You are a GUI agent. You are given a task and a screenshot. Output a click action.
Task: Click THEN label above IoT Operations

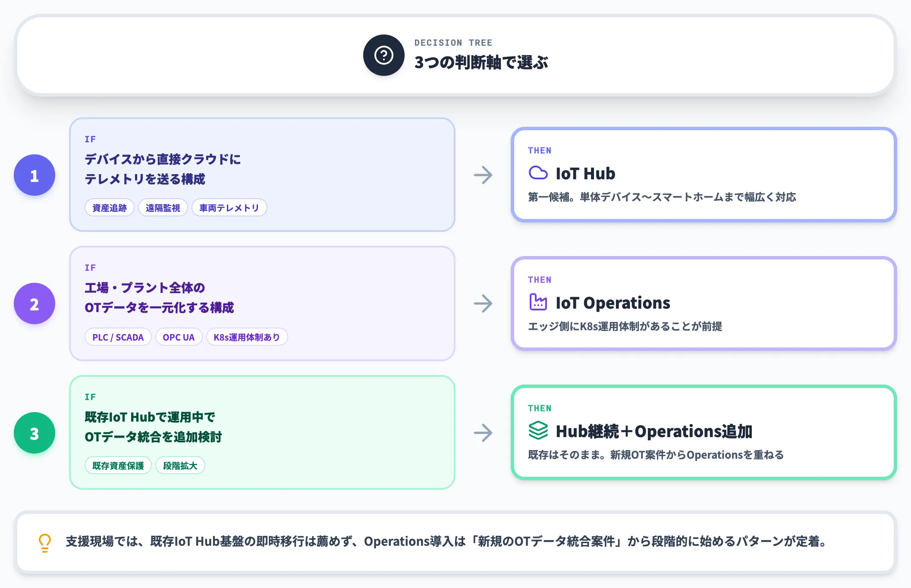[x=540, y=280]
